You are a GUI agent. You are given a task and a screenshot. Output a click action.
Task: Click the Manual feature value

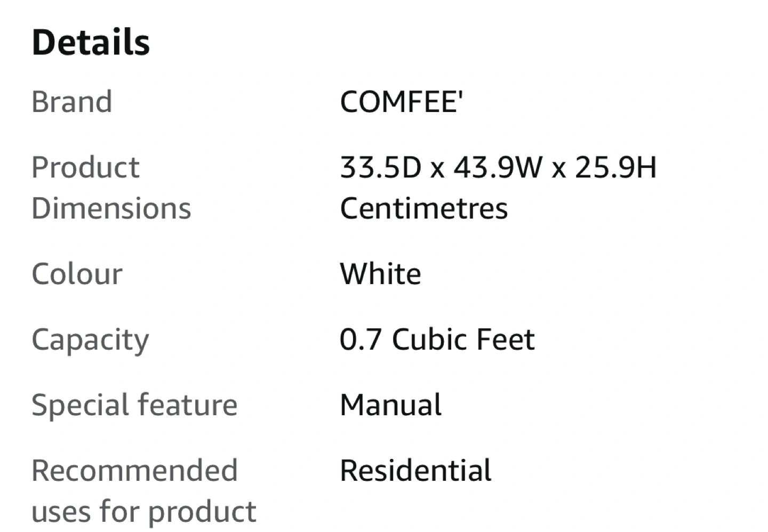pos(391,405)
